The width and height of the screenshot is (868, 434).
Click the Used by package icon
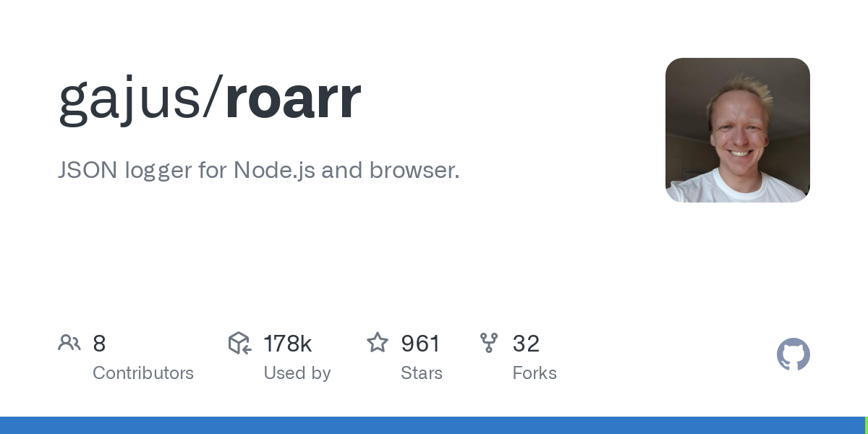click(x=239, y=343)
